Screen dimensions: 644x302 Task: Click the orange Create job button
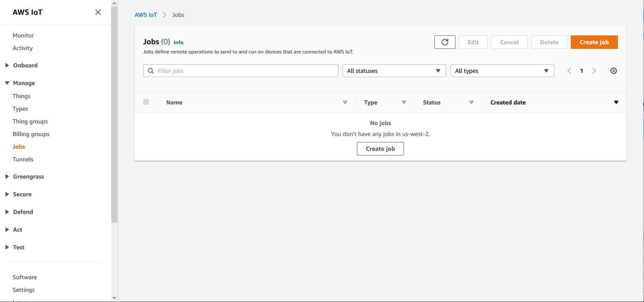[x=594, y=42]
